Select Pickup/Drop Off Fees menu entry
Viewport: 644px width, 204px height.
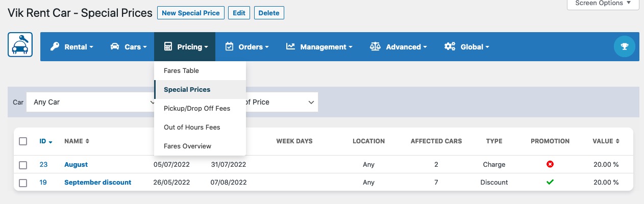(x=200, y=108)
